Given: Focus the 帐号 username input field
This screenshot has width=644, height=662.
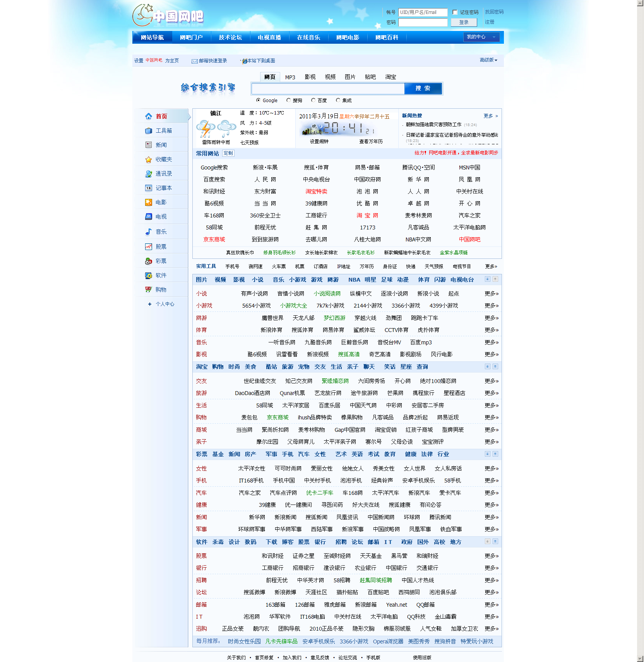Looking at the screenshot, I should coord(423,12).
